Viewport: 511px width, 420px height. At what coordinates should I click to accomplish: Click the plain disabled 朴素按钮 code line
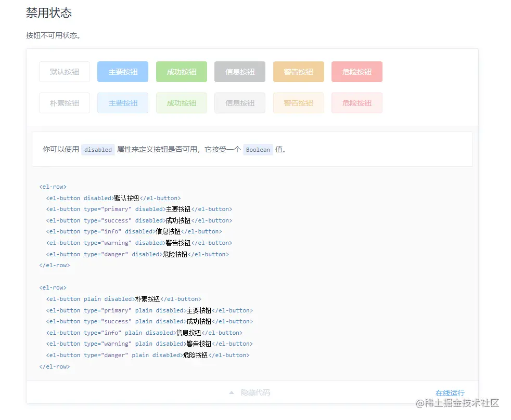pos(124,299)
